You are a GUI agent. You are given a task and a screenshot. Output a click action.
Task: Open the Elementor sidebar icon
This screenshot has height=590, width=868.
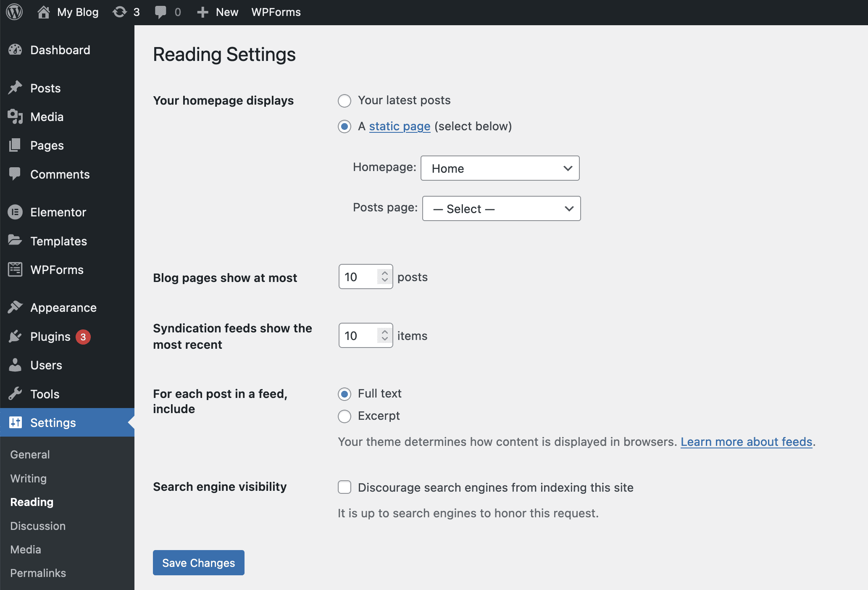15,212
